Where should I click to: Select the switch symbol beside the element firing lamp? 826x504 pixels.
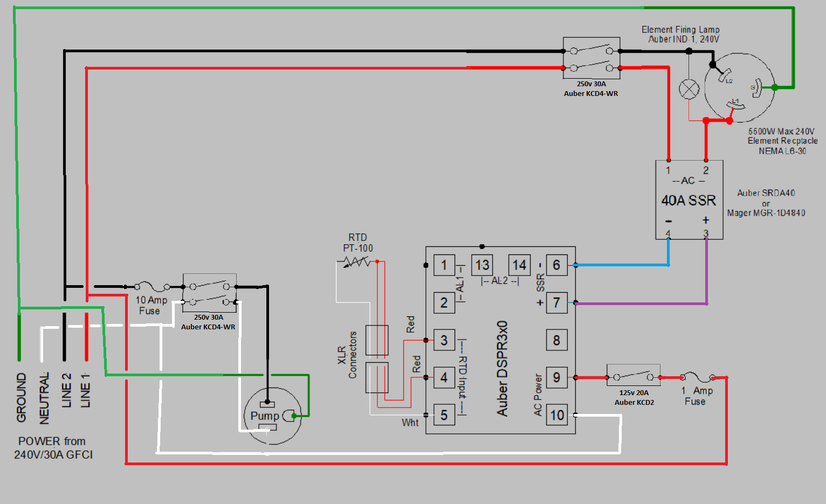pos(591,58)
